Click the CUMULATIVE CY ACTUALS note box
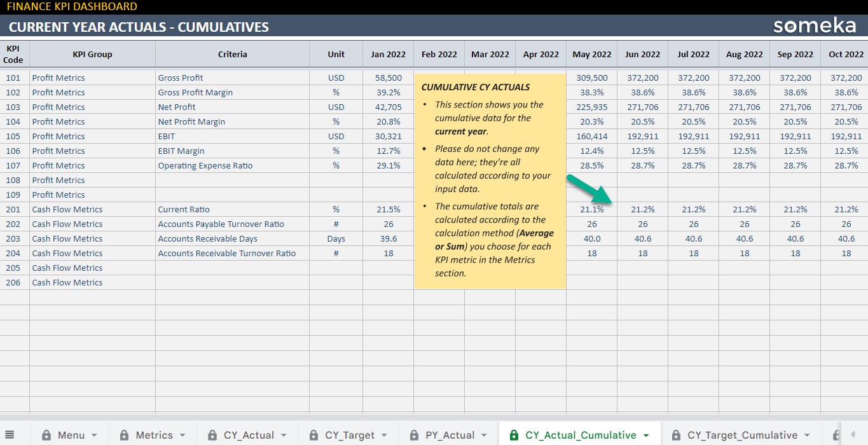Image resolution: width=868 pixels, height=445 pixels. point(490,181)
